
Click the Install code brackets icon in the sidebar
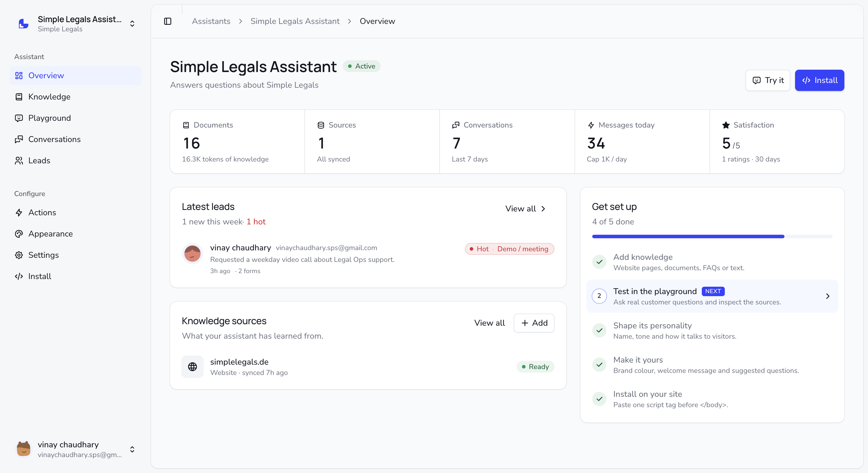(x=19, y=276)
